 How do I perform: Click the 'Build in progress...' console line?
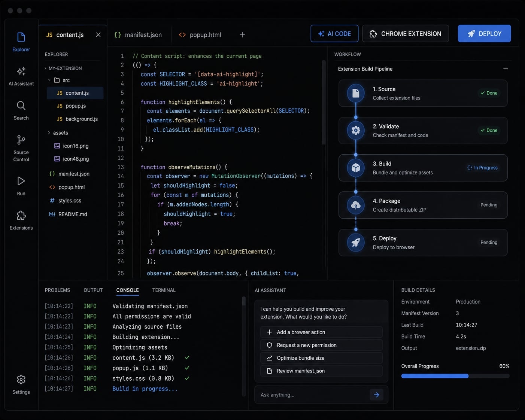[x=145, y=389]
